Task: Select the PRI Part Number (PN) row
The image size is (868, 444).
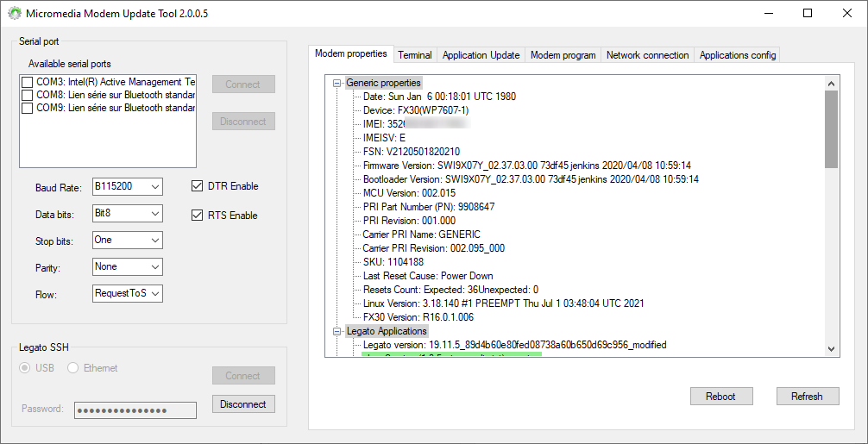Action: [x=429, y=208]
